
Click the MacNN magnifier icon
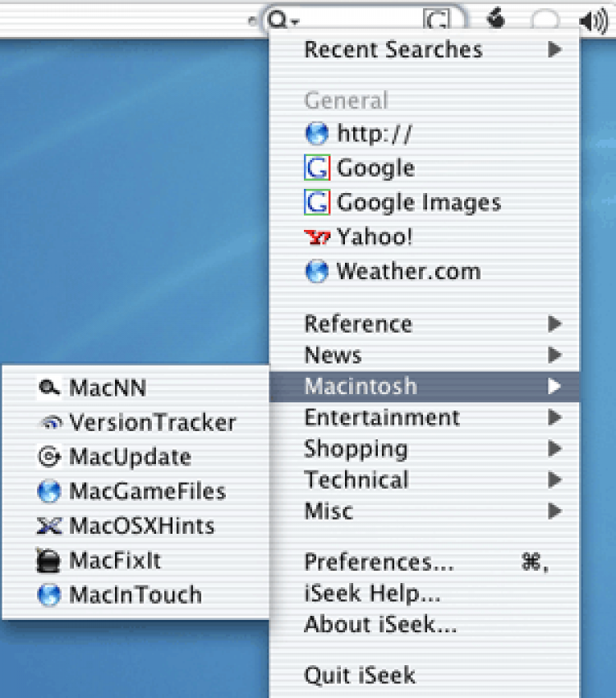[49, 388]
